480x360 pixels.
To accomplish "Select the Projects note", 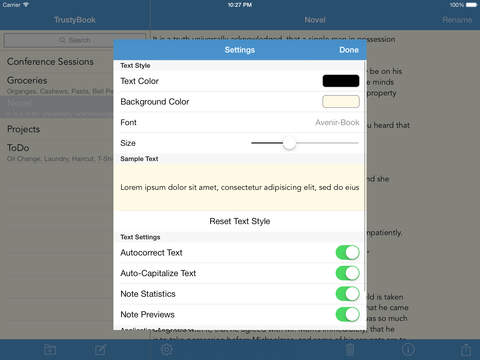I will (23, 129).
